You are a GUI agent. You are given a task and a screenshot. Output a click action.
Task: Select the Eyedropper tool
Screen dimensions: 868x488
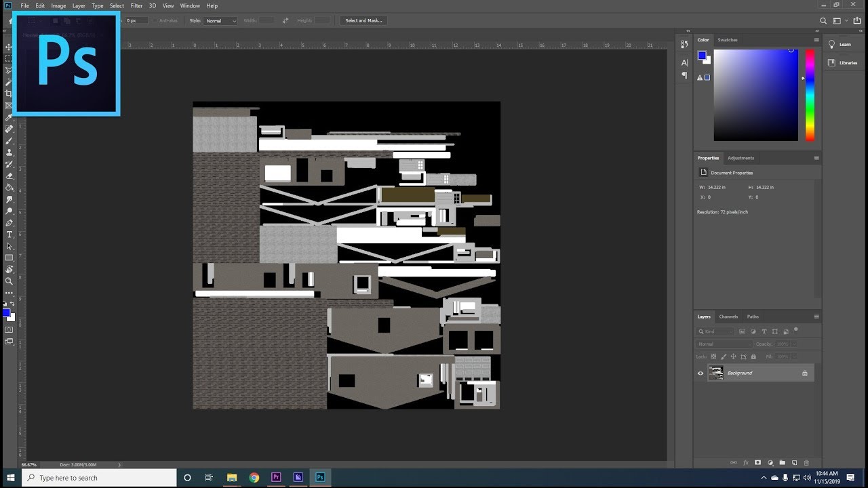tap(9, 117)
